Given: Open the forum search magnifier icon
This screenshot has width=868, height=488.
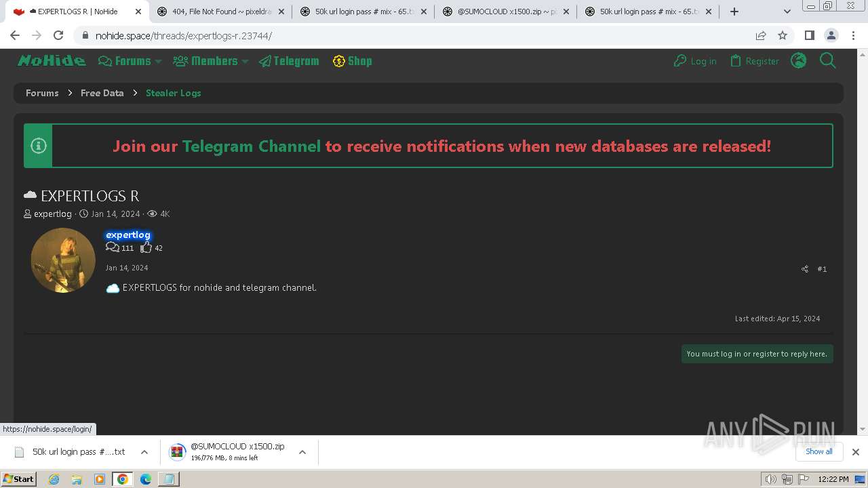Looking at the screenshot, I should (828, 61).
